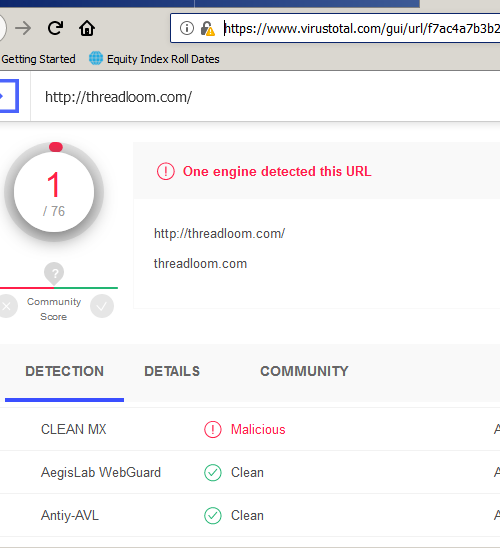500x548 pixels.
Task: Switch to the DETECTION tab
Action: click(65, 371)
